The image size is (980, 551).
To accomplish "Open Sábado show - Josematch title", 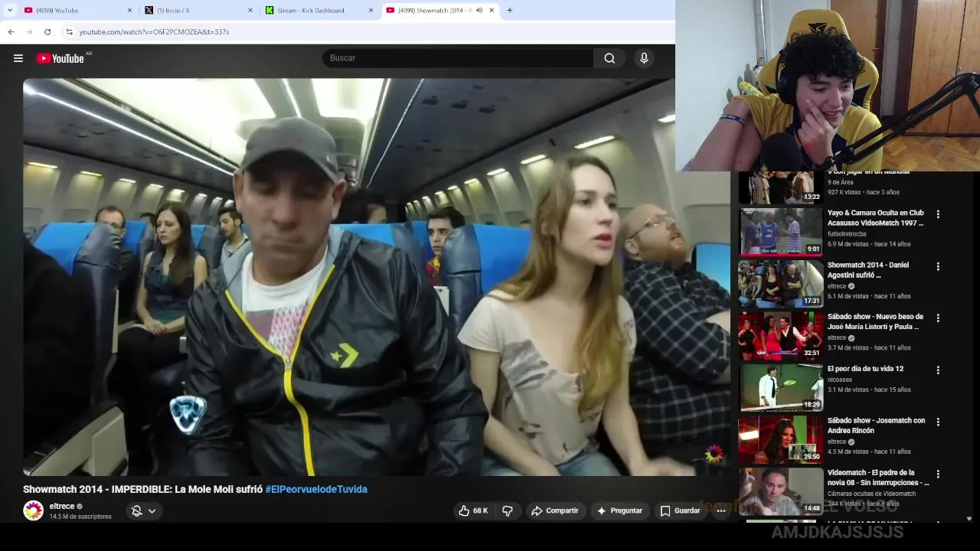I will coord(876,425).
